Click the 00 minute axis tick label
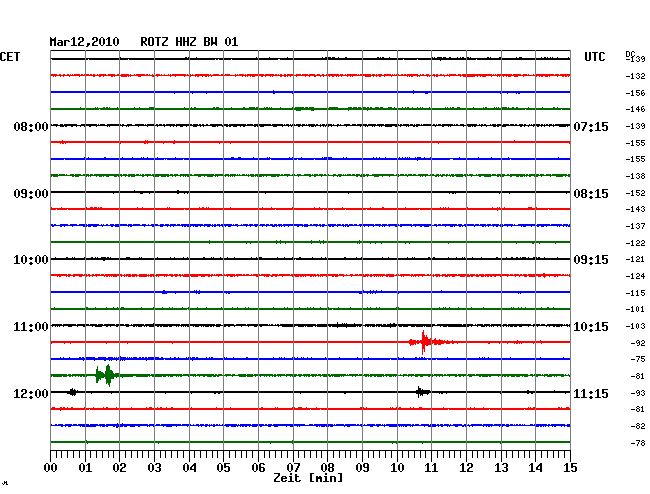Viewport: 650px width, 494px height. (51, 468)
